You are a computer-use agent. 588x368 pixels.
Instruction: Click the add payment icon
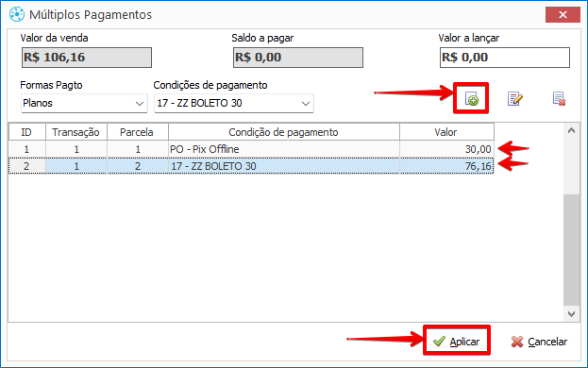(x=471, y=99)
